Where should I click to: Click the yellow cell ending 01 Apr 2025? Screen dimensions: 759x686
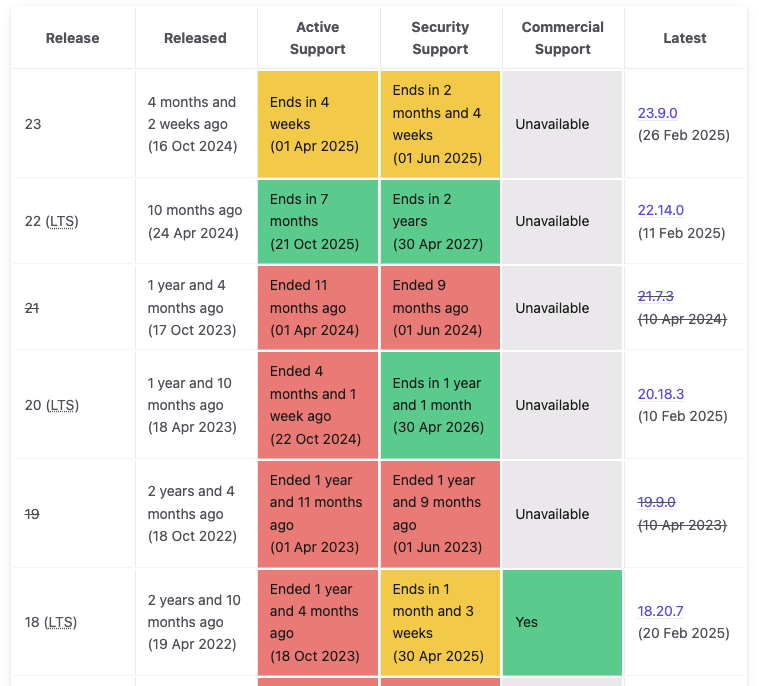(318, 124)
